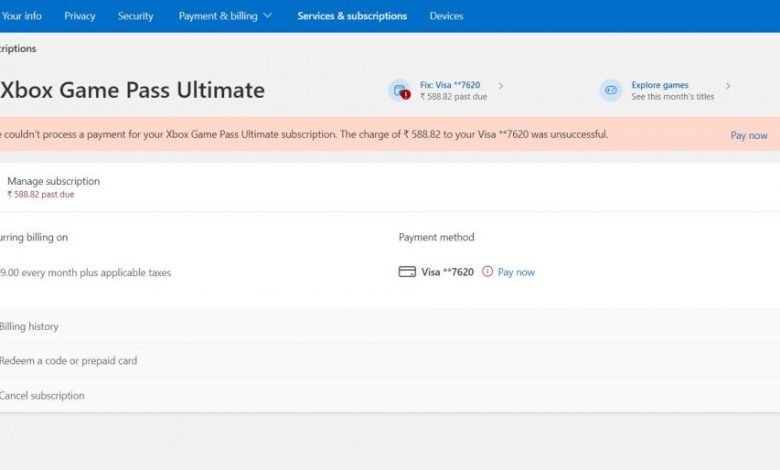Open Billing history
The image size is (780, 470).
[29, 326]
